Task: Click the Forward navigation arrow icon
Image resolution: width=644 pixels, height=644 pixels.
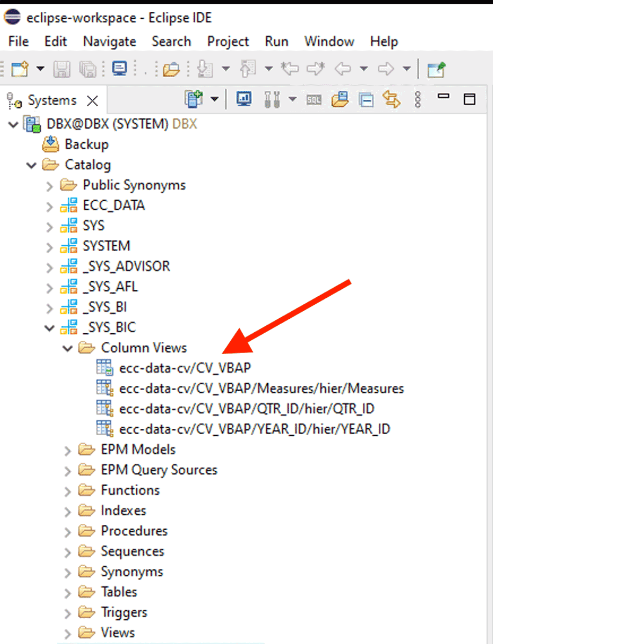Action: point(386,69)
